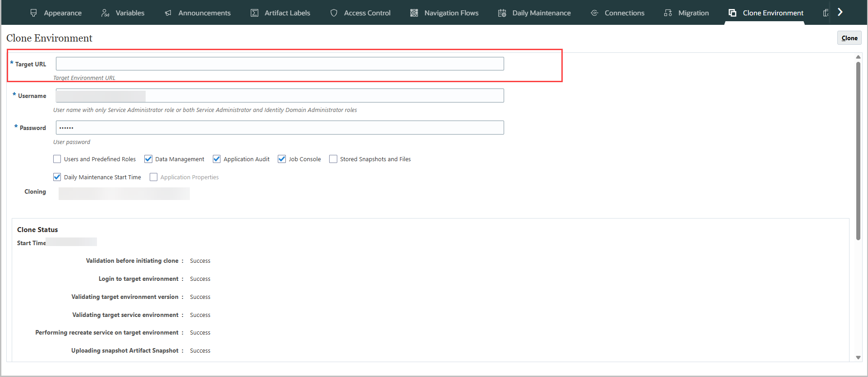The image size is (868, 377).
Task: Click 'Validation before initiating clone' label
Action: [x=132, y=261]
